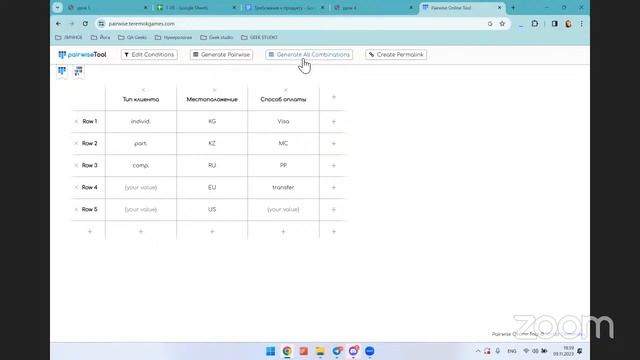Viewport: 640px width, 360px height.
Task: Open tab search dropdown arrow
Action: [58, 8]
